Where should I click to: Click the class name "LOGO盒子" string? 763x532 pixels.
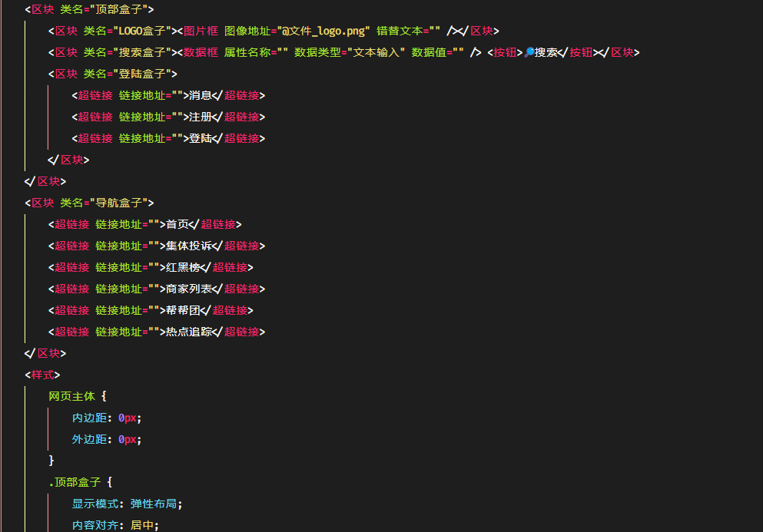tap(145, 31)
